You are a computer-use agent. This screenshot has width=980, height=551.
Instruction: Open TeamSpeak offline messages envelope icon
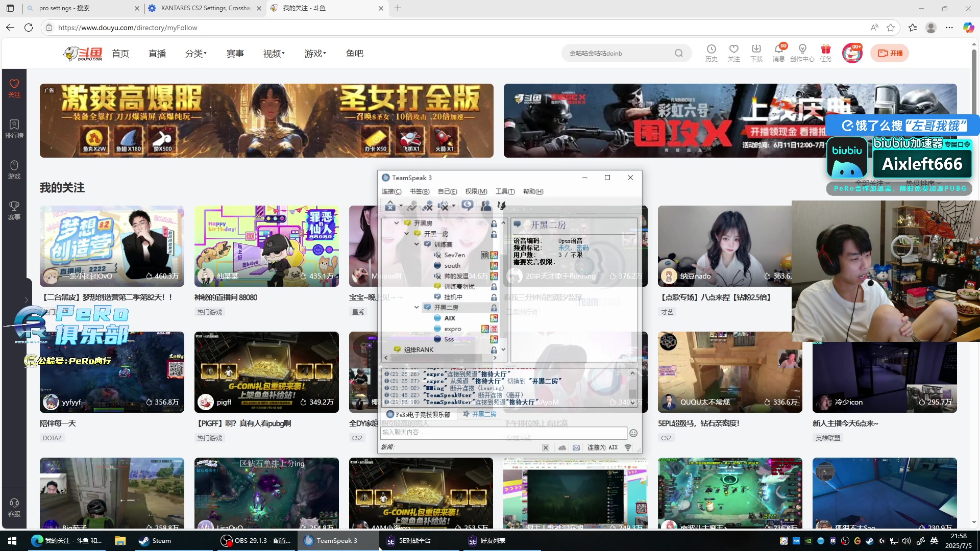(x=576, y=447)
